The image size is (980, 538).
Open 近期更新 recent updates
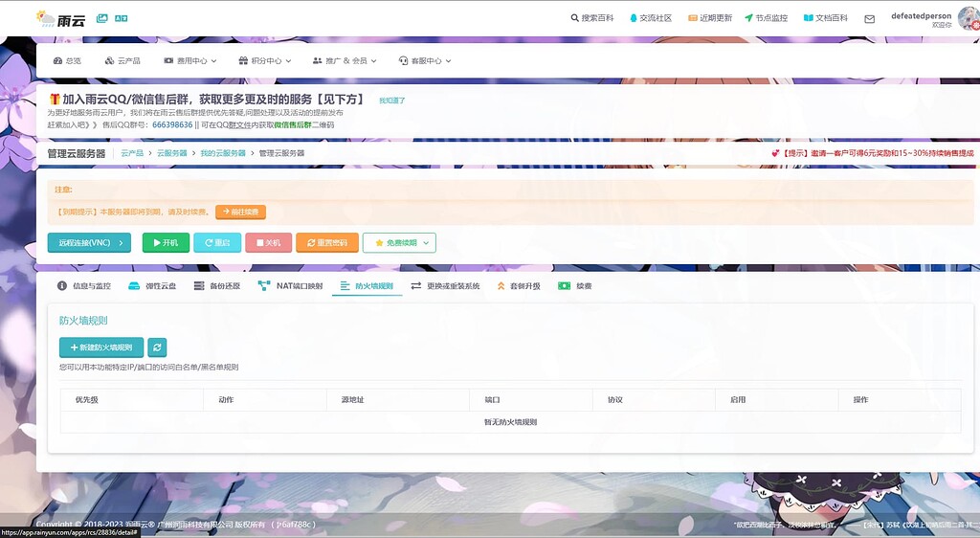710,18
